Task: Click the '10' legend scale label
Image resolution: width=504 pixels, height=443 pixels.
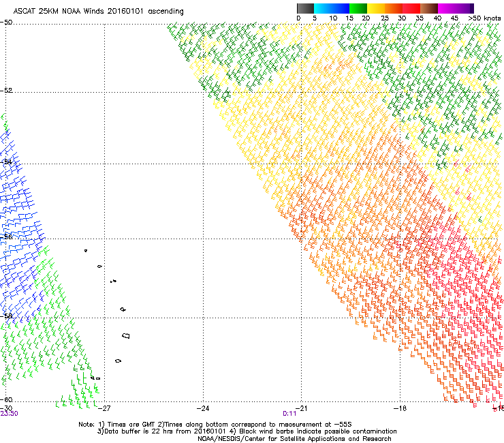Action: click(x=333, y=18)
